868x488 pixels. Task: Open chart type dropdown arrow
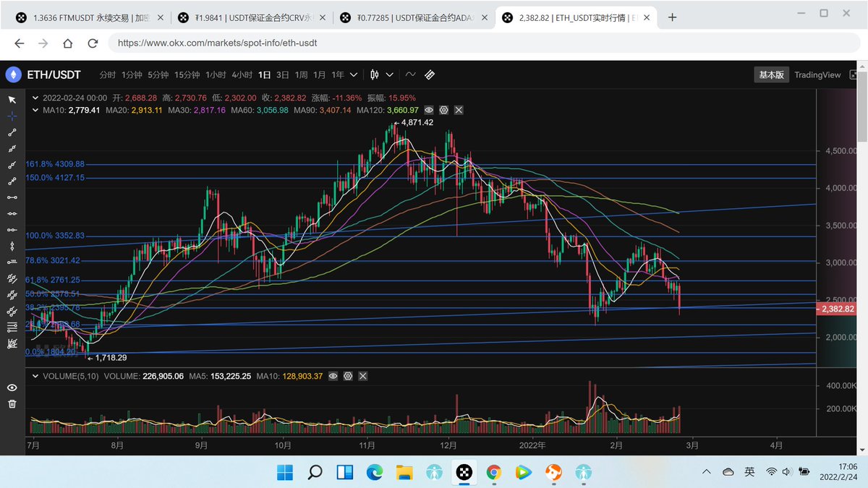(x=391, y=74)
